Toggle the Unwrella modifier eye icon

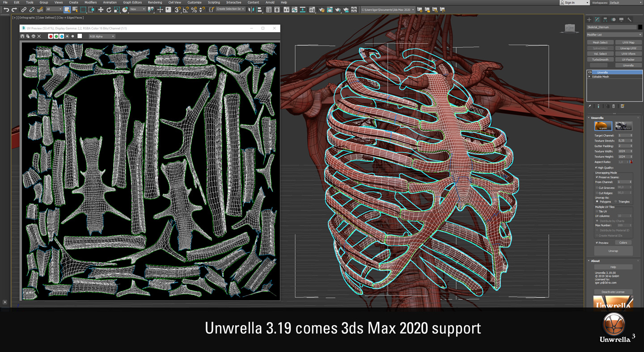pos(590,72)
